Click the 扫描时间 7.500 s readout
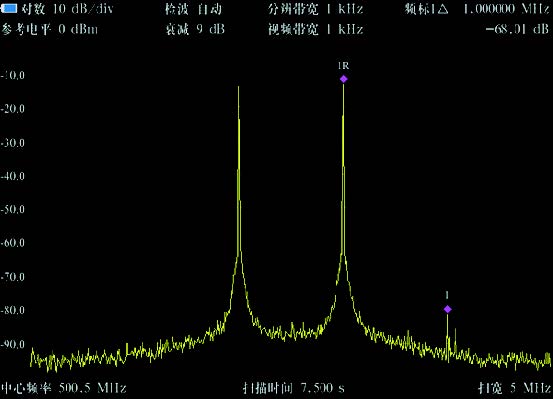Viewport: 553px width, 399px height. (x=294, y=388)
